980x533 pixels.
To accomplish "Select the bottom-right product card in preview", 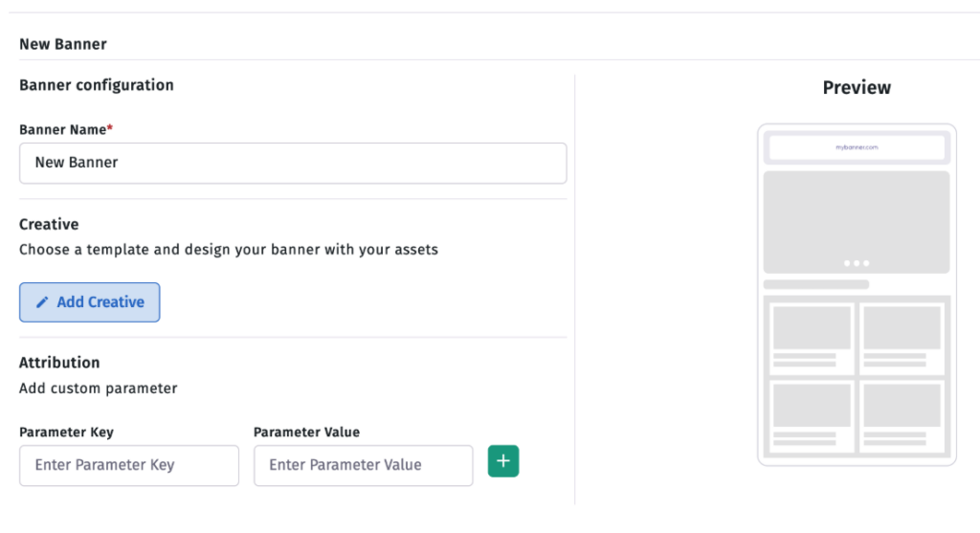I will 902,416.
